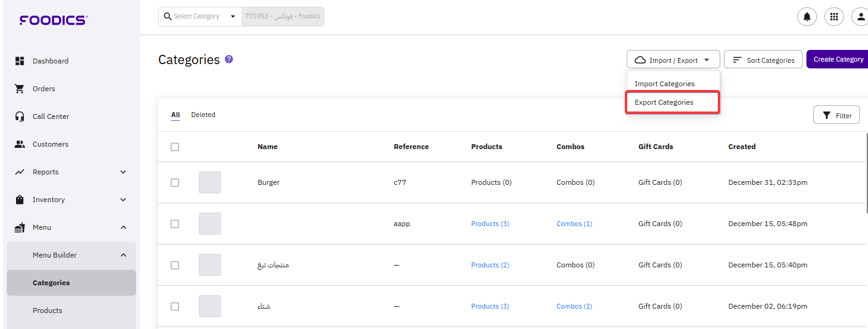Select the checkbox for the aapp row
Screen dimensions: 868x329
pos(175,224)
